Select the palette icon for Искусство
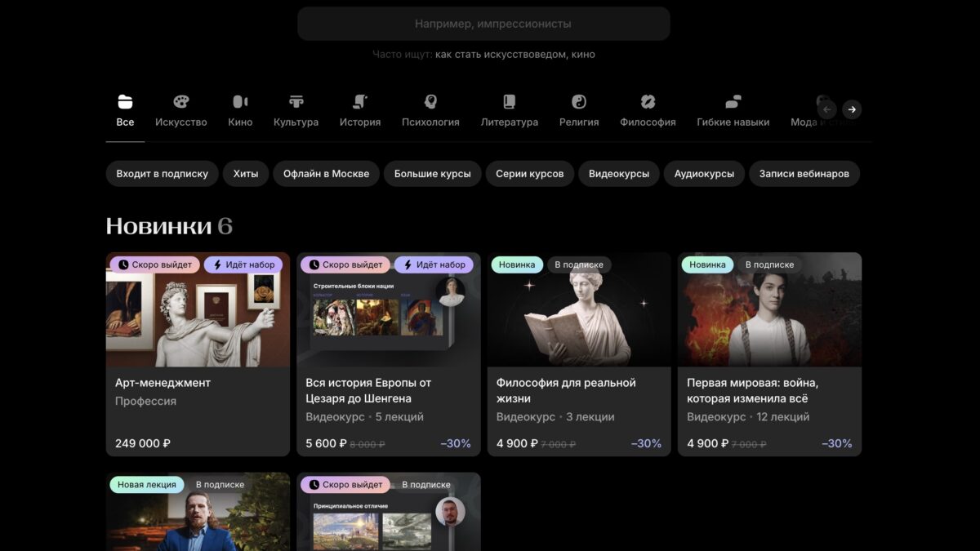 (181, 101)
